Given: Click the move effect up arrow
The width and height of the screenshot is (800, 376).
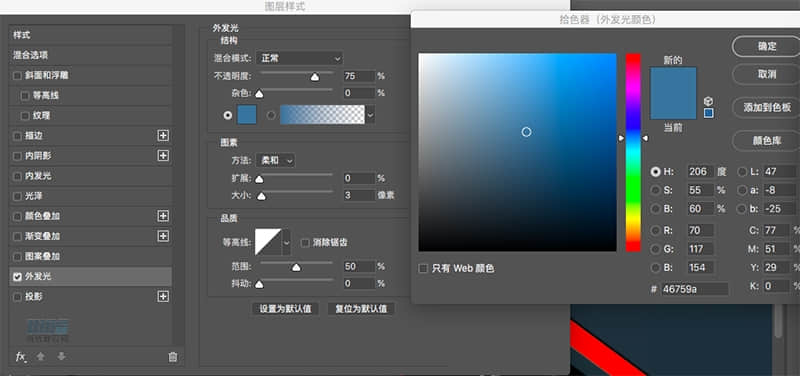Looking at the screenshot, I should pyautogui.click(x=41, y=357).
